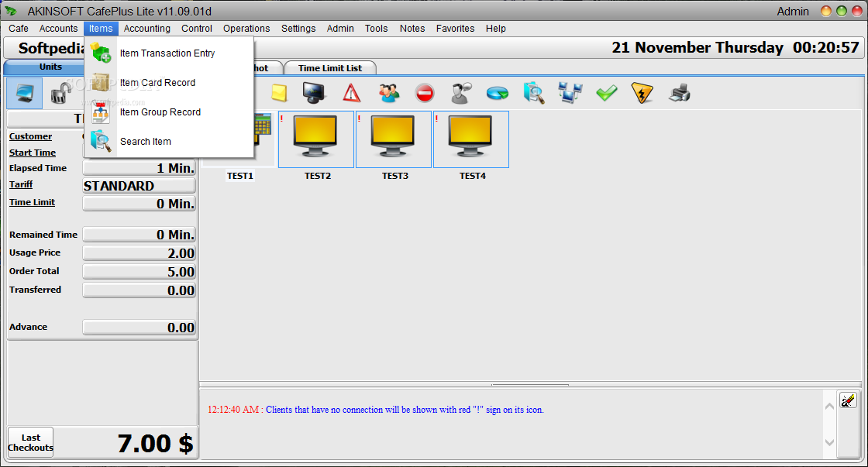Screen dimensions: 868x467
Task: Click the Time Limit link label
Action: [32, 202]
